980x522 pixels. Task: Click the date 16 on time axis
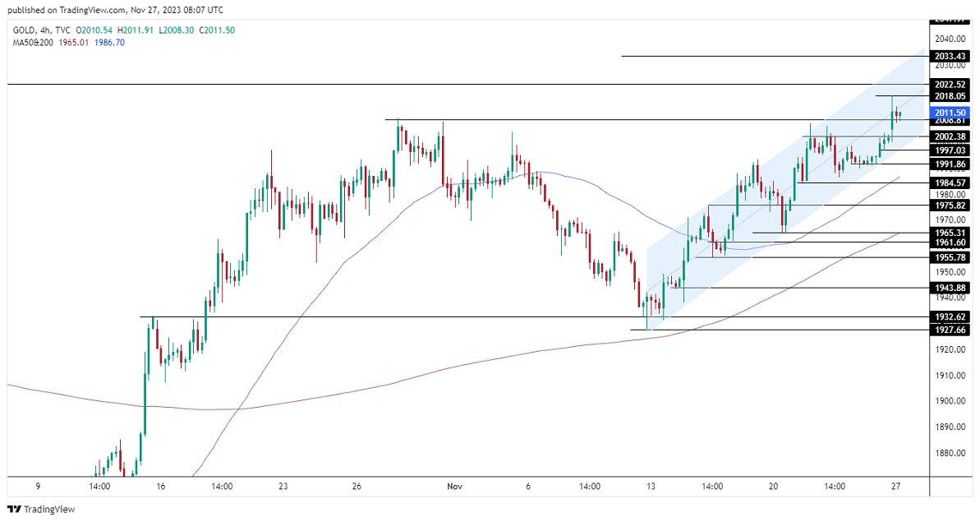click(x=161, y=487)
